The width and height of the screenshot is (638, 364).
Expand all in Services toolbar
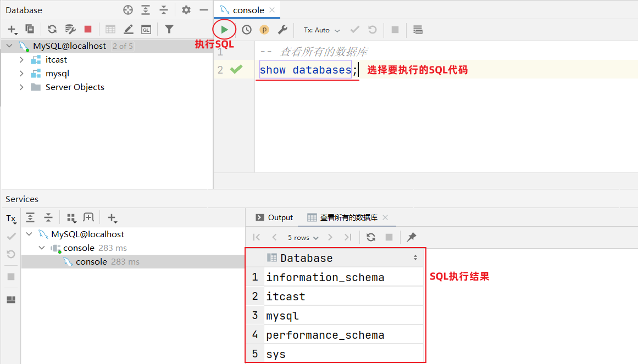[30, 217]
